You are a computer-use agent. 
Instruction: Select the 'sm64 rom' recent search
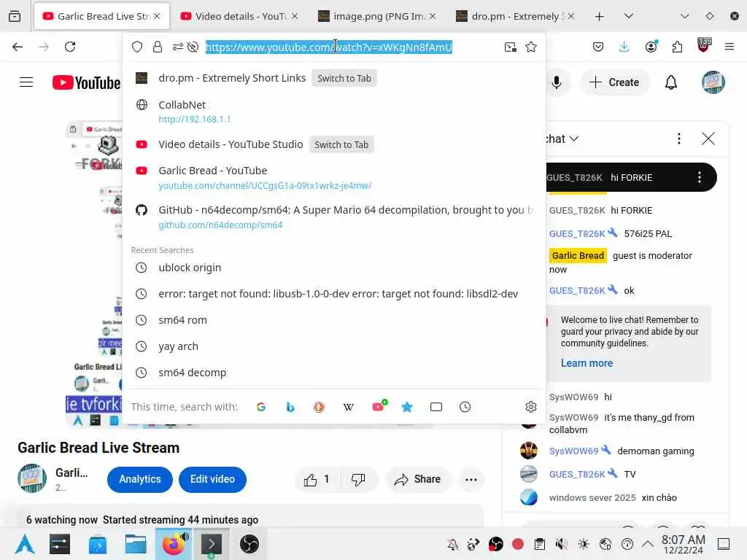pyautogui.click(x=333, y=320)
